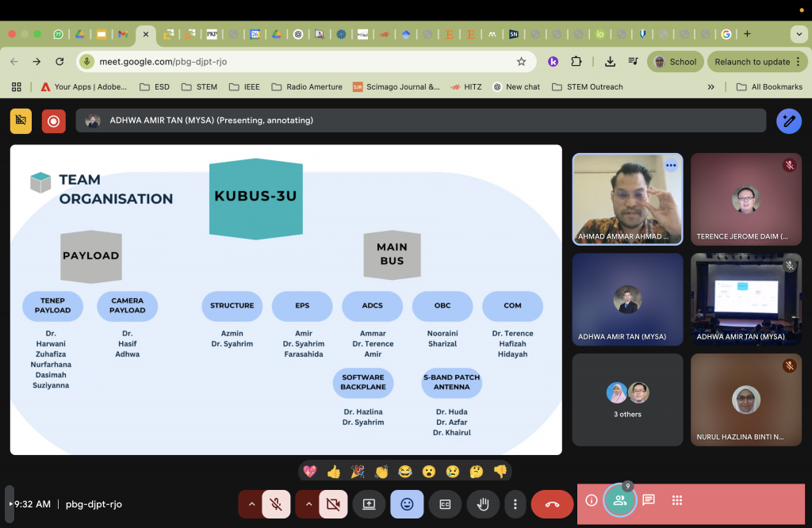The width and height of the screenshot is (812, 528).
Task: Open the New chat bookmark
Action: [x=516, y=87]
